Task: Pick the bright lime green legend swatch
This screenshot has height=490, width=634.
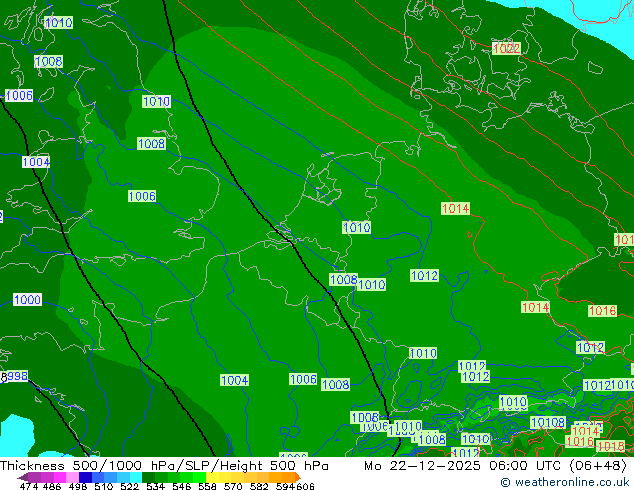Action: [x=199, y=478]
